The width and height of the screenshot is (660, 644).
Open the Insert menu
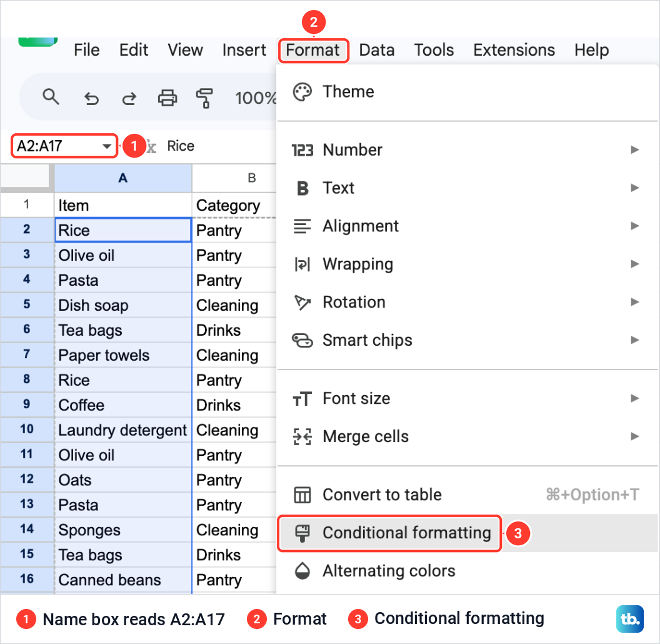point(244,50)
